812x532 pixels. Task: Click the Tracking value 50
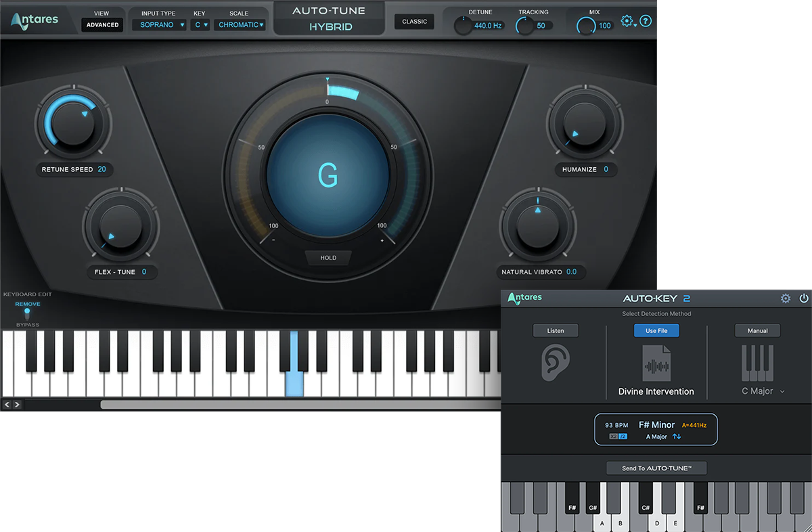tap(541, 26)
